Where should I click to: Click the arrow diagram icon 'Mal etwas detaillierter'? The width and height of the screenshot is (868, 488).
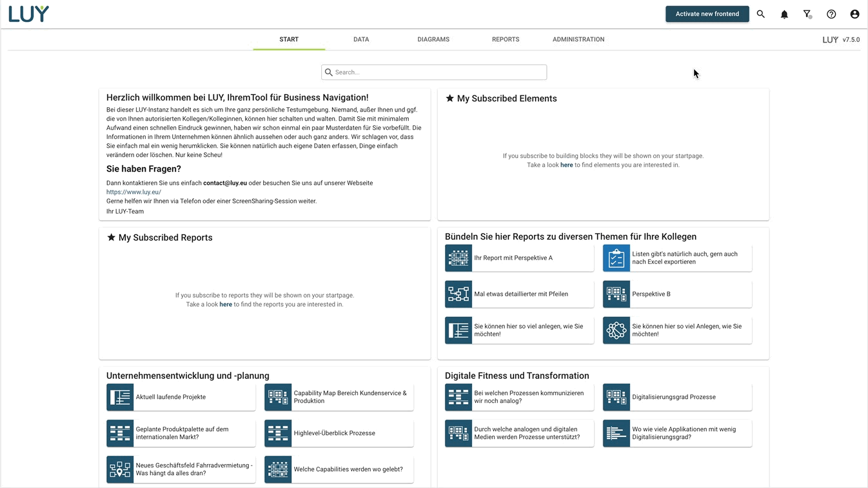[x=459, y=294]
